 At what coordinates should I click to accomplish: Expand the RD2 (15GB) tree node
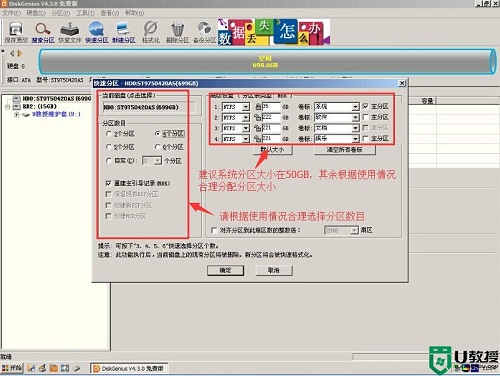[7, 107]
